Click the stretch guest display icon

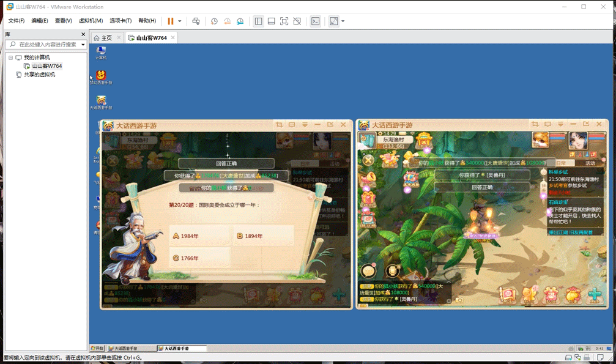coord(333,21)
